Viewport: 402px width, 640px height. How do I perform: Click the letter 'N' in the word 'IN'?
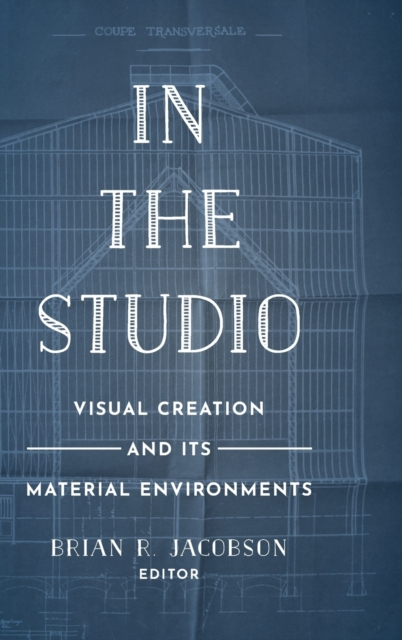tap(183, 114)
